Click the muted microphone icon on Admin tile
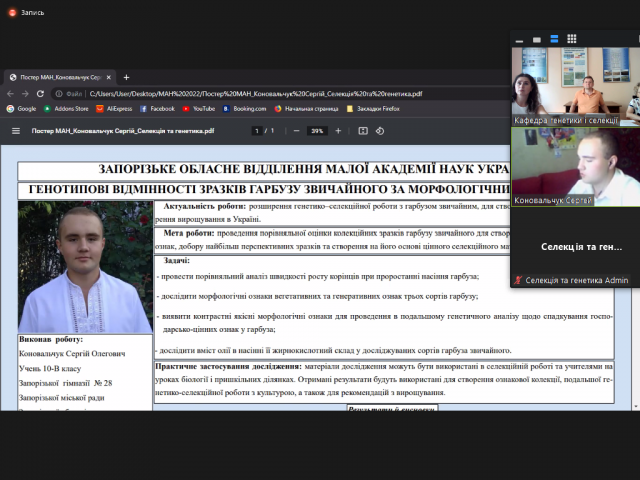The width and height of the screenshot is (640, 480). 518,280
